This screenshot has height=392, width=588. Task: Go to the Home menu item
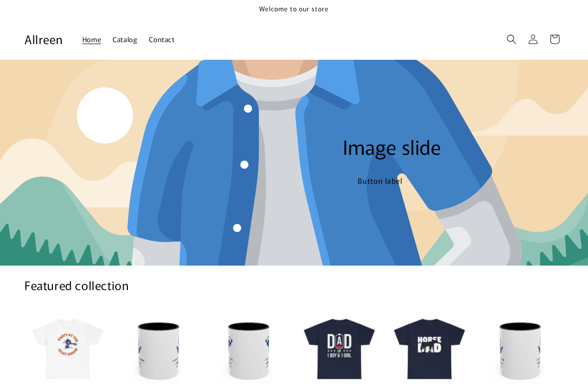92,40
